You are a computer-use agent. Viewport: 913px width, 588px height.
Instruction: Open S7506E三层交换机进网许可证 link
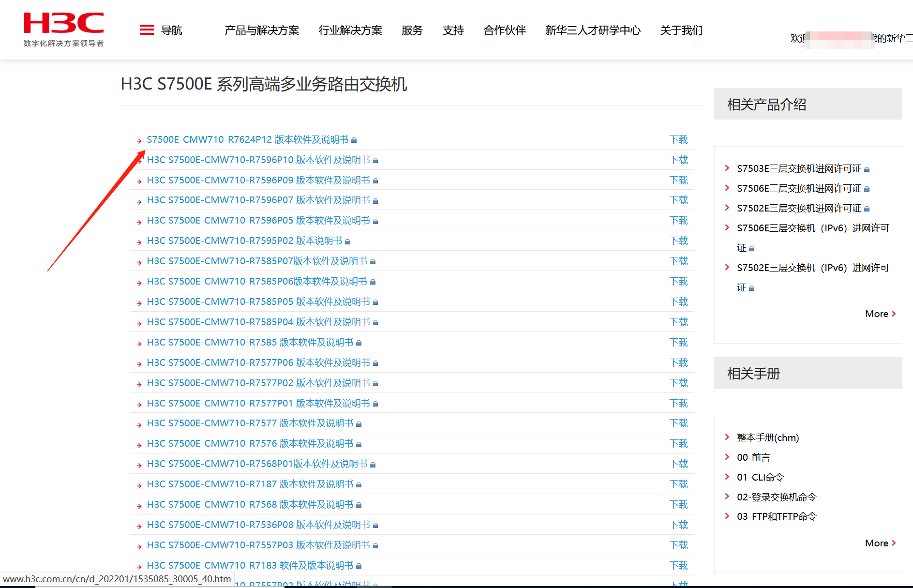799,189
